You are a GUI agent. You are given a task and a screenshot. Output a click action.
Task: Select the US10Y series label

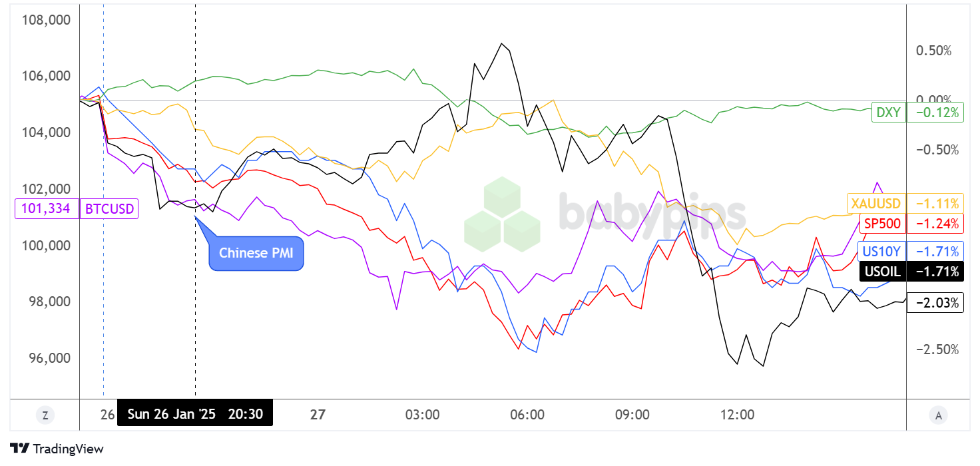881,251
